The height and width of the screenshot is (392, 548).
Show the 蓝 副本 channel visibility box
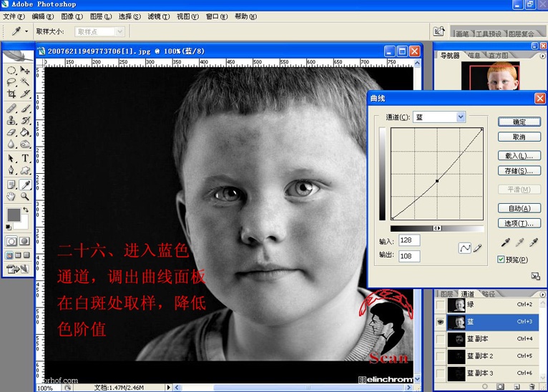click(441, 339)
